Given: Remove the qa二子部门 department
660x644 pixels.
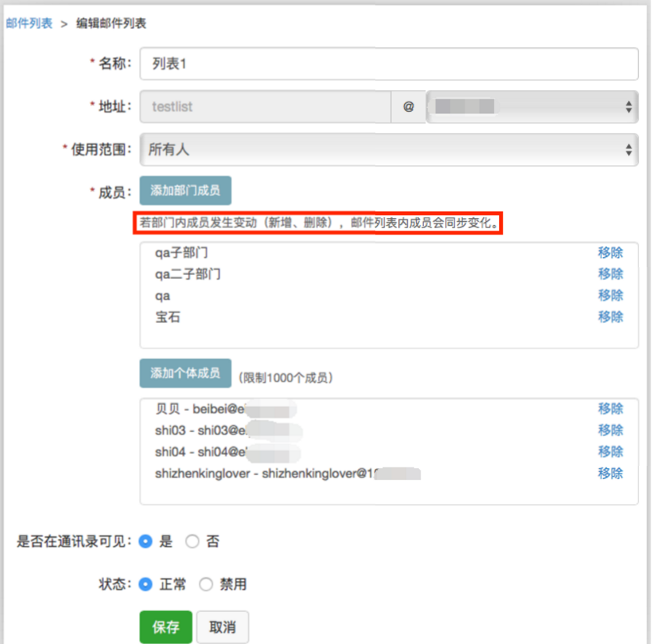Looking at the screenshot, I should click(x=610, y=274).
